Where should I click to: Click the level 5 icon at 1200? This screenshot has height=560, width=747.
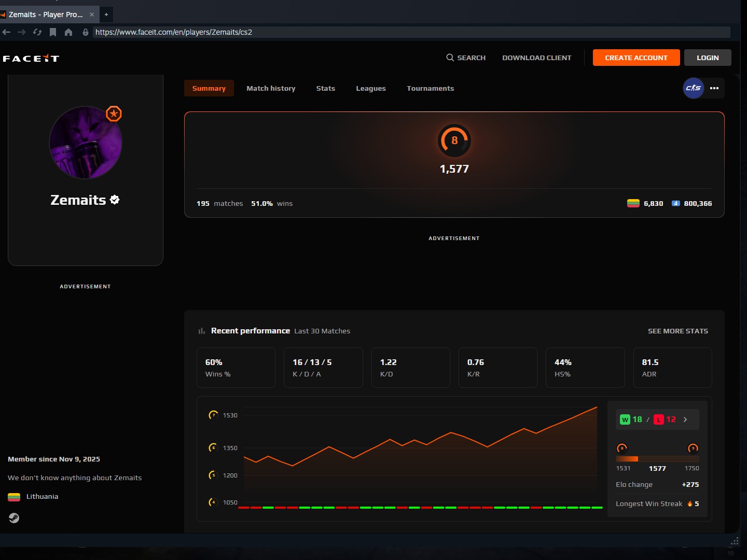[x=213, y=475]
